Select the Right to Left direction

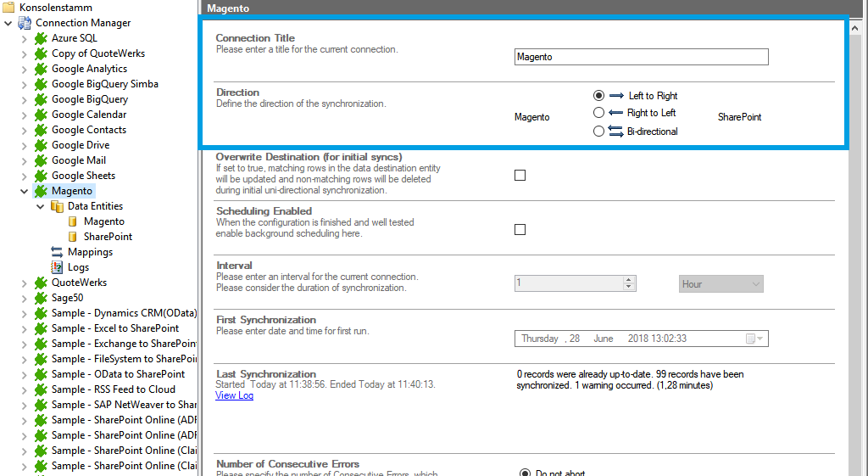(x=598, y=113)
